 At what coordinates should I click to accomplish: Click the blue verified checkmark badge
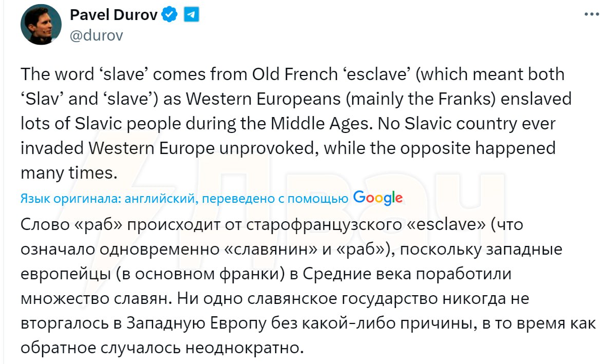[x=169, y=15]
